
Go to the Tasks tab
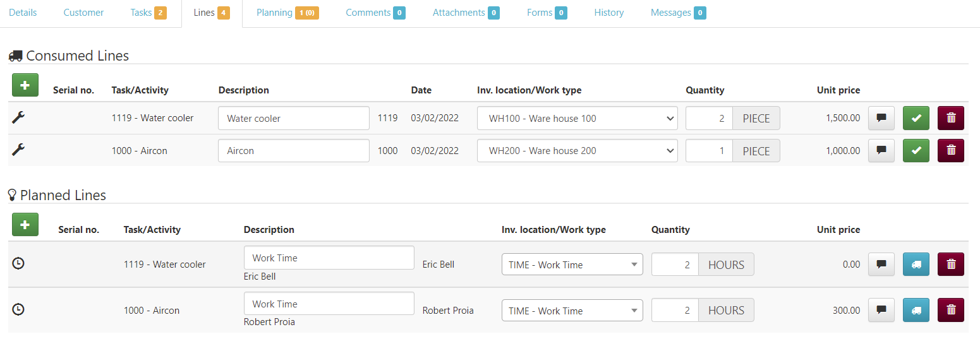(x=148, y=13)
